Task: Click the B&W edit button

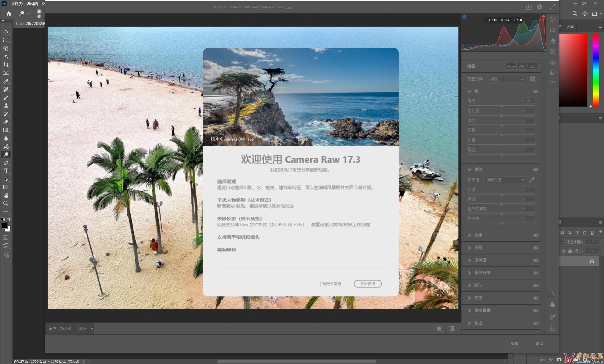Action: click(x=522, y=66)
